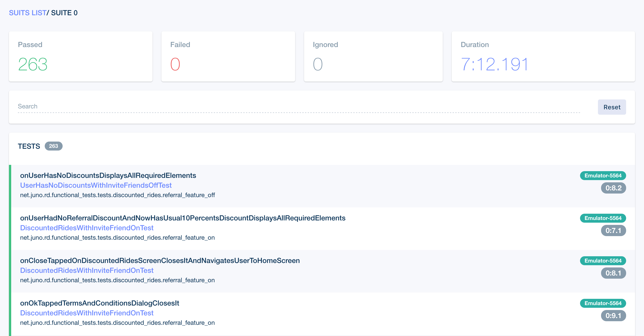Click the 263 tests count badge
This screenshot has width=644, height=336.
[x=53, y=146]
